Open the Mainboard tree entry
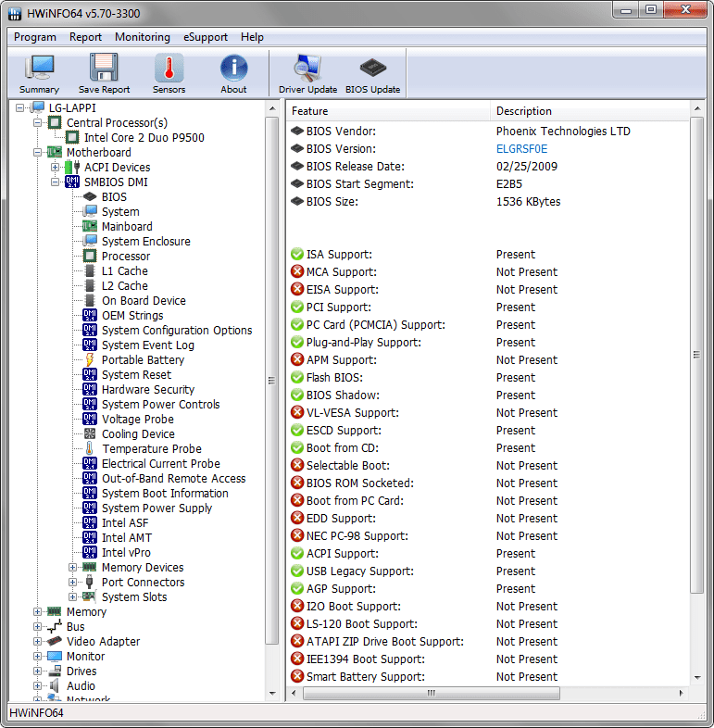Screen dimensions: 714x728 coord(127,227)
